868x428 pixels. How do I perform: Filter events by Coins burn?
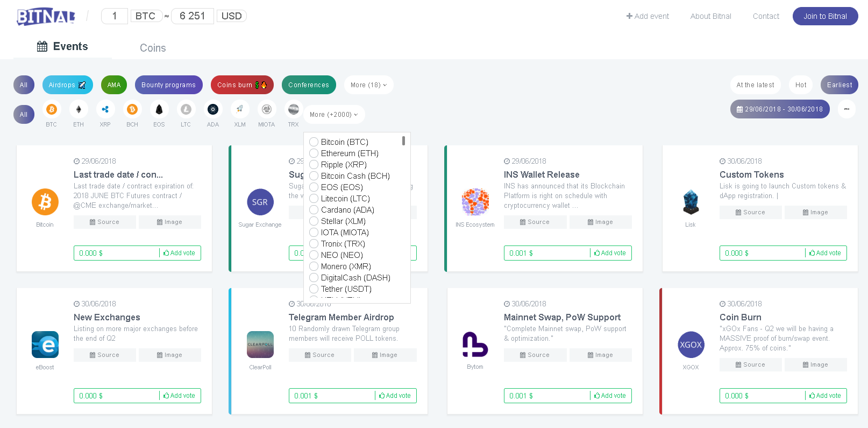click(242, 85)
